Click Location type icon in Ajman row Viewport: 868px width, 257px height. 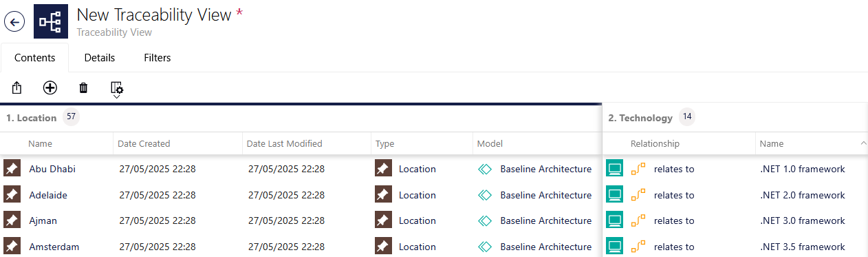(x=384, y=220)
